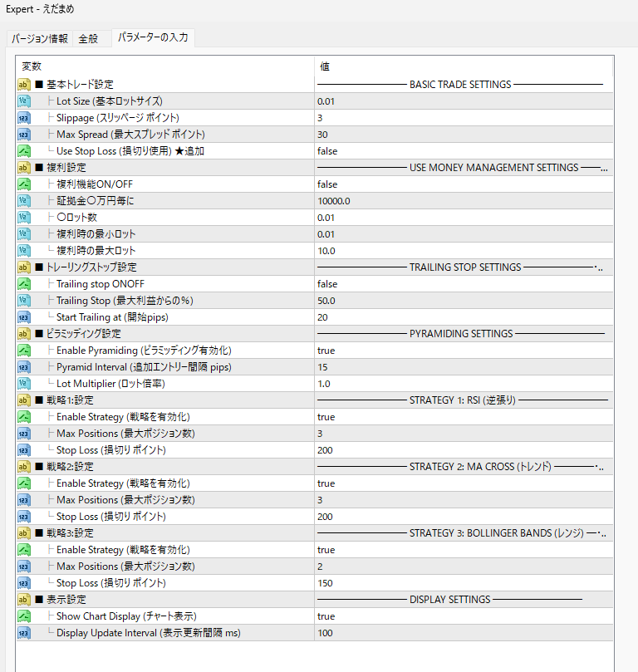This screenshot has height=672, width=638.
Task: Click the string icon beside 基本トレード設定
Action: tap(24, 85)
